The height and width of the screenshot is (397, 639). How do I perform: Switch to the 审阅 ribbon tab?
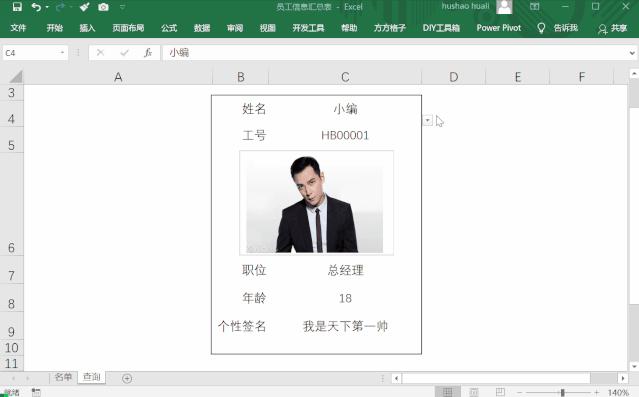(x=235, y=28)
